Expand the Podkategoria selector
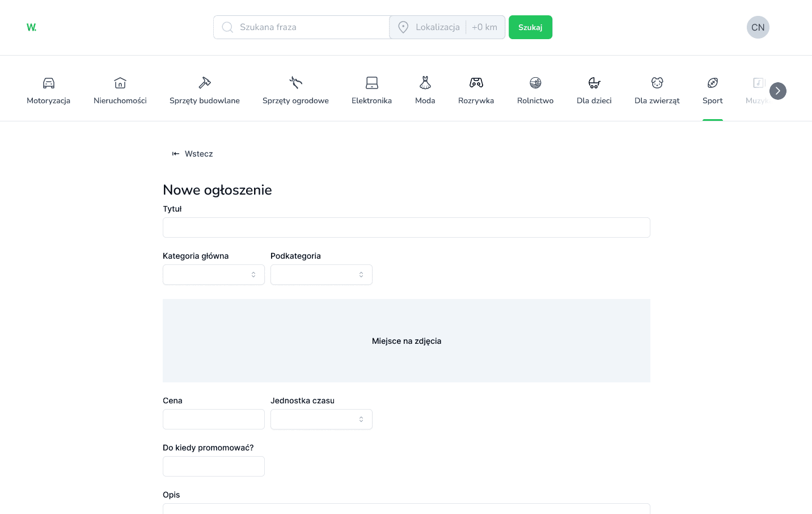The height and width of the screenshot is (514, 812). [321, 275]
